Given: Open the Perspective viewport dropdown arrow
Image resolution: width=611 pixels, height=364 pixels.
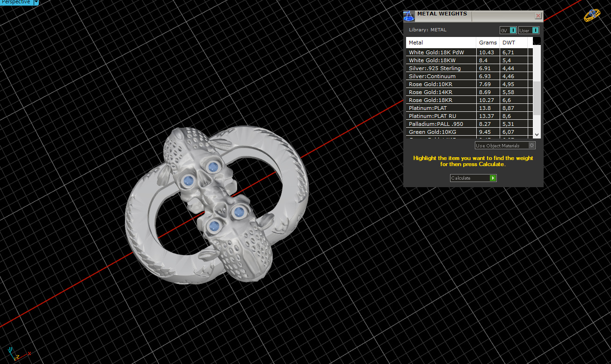Looking at the screenshot, I should click(36, 2).
